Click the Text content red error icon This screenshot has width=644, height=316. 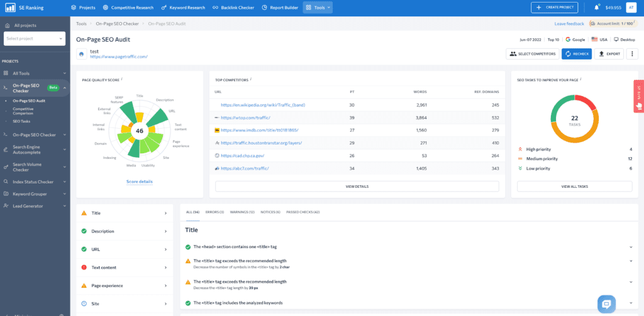tap(84, 268)
